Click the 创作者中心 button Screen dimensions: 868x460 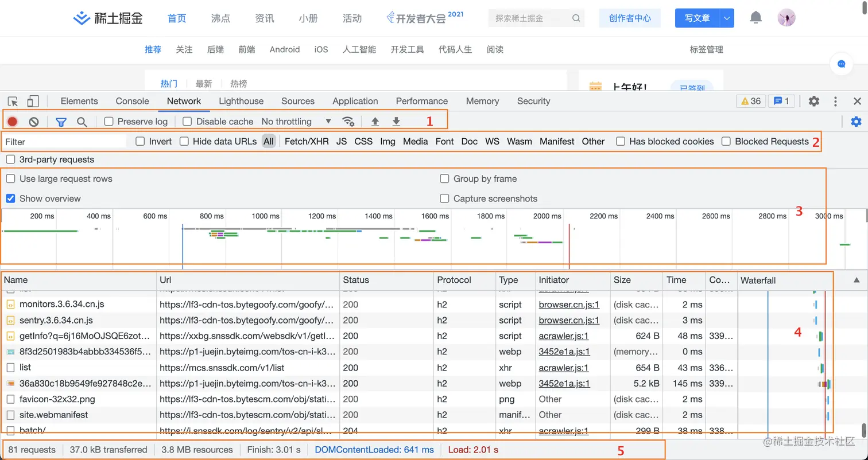(x=630, y=18)
